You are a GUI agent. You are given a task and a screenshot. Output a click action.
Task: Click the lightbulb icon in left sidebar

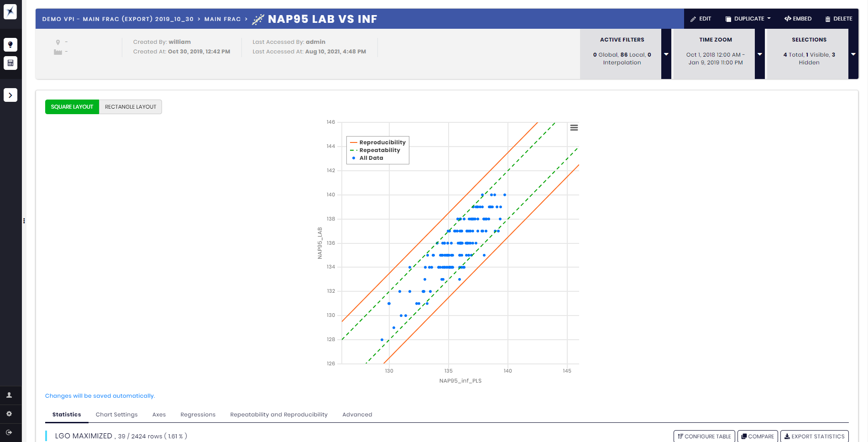coord(10,45)
